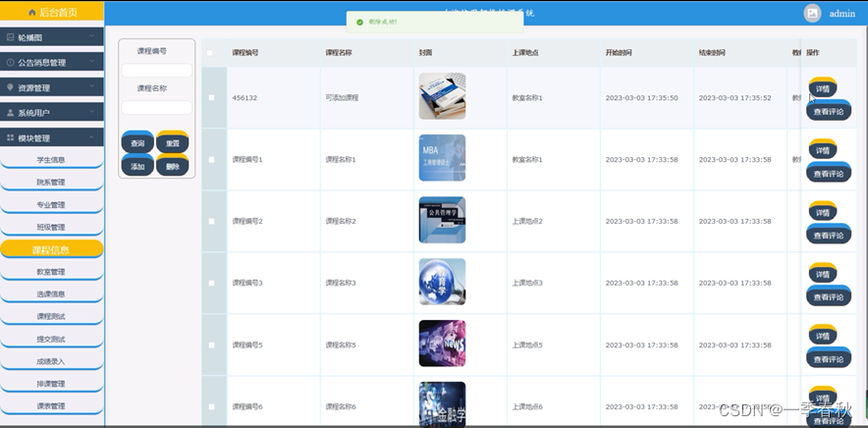Click the 课程编号 column header
The image size is (868, 428).
point(245,53)
